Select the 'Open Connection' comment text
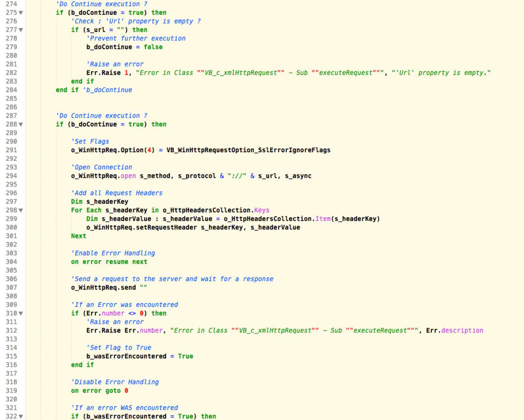The height and width of the screenshot is (420, 524). point(101,167)
